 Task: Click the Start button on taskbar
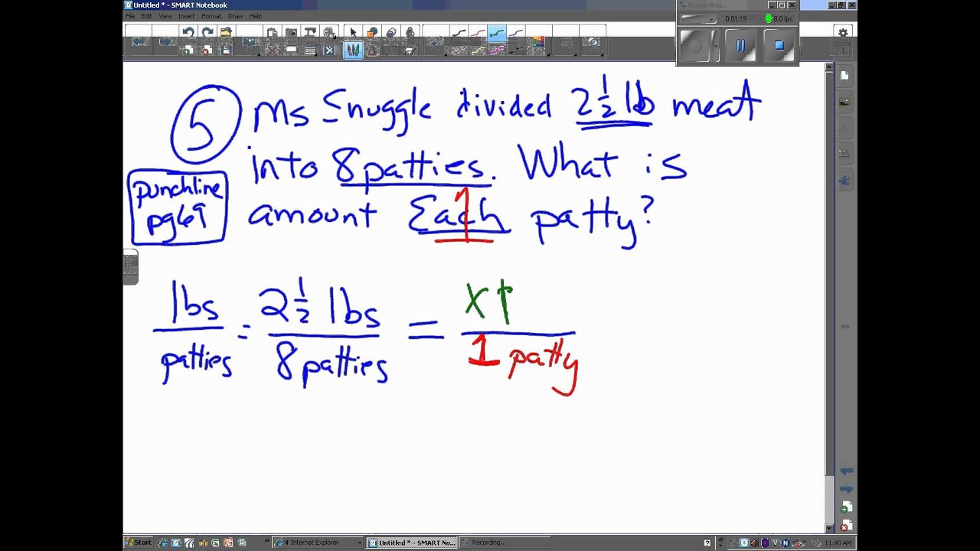pyautogui.click(x=138, y=543)
